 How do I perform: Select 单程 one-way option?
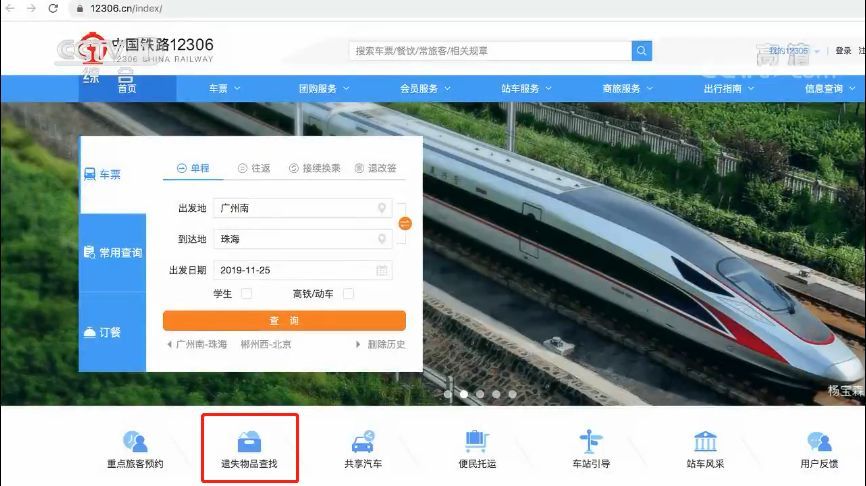tap(193, 168)
